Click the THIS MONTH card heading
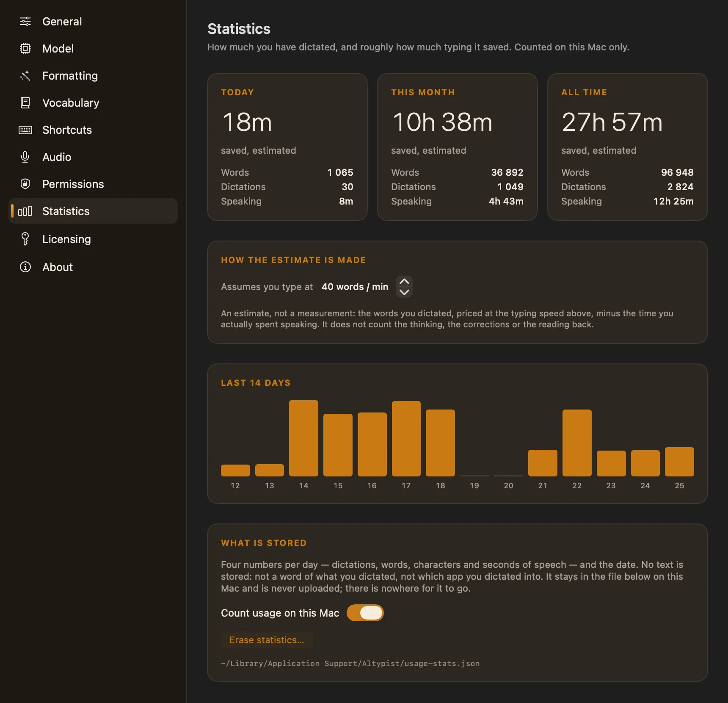 (423, 92)
